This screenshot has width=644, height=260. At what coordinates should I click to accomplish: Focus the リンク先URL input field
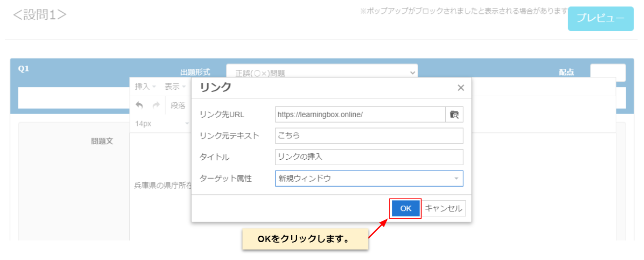click(x=360, y=114)
